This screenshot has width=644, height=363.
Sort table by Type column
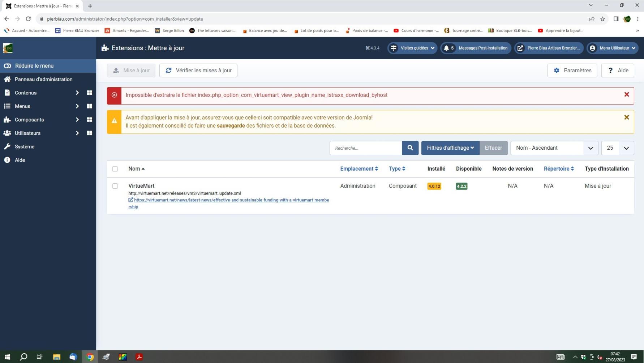click(x=397, y=169)
